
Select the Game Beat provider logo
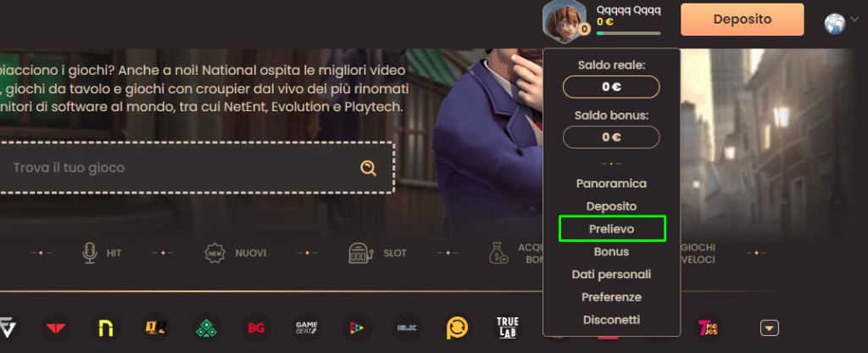click(306, 328)
